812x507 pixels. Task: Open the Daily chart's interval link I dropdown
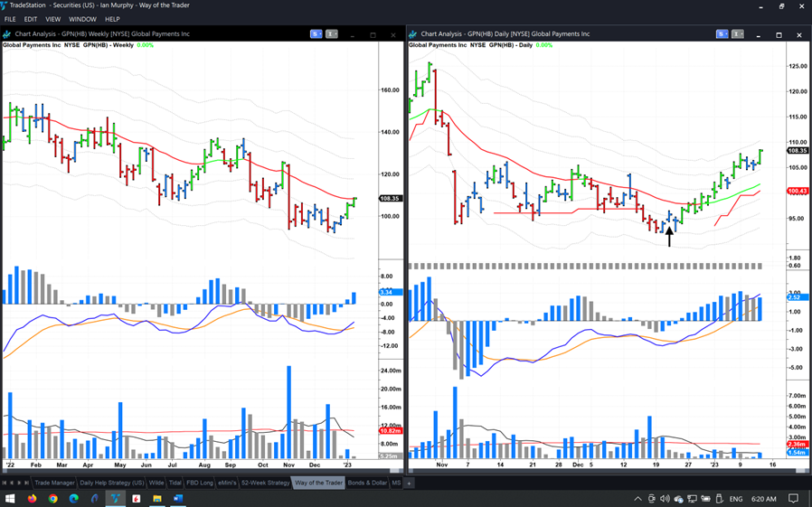[x=738, y=34]
